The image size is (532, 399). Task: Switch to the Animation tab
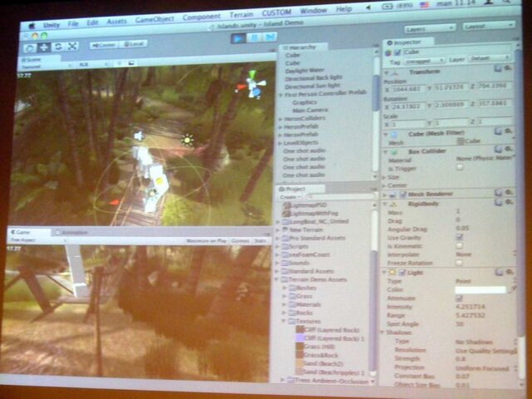pos(73,233)
